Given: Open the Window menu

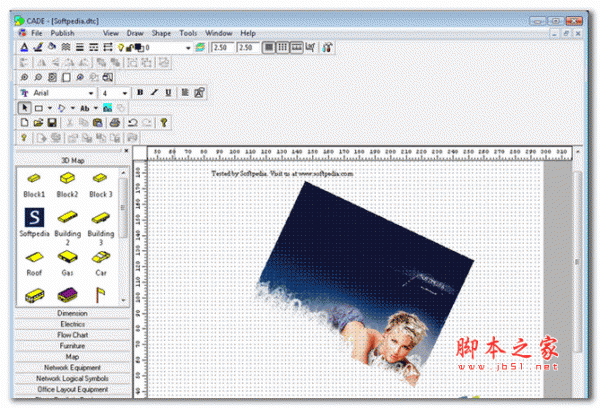Looking at the screenshot, I should pyautogui.click(x=219, y=33).
